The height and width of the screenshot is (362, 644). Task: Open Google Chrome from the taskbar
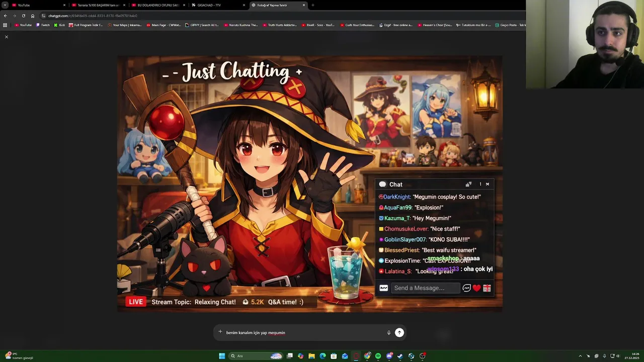pos(367,356)
